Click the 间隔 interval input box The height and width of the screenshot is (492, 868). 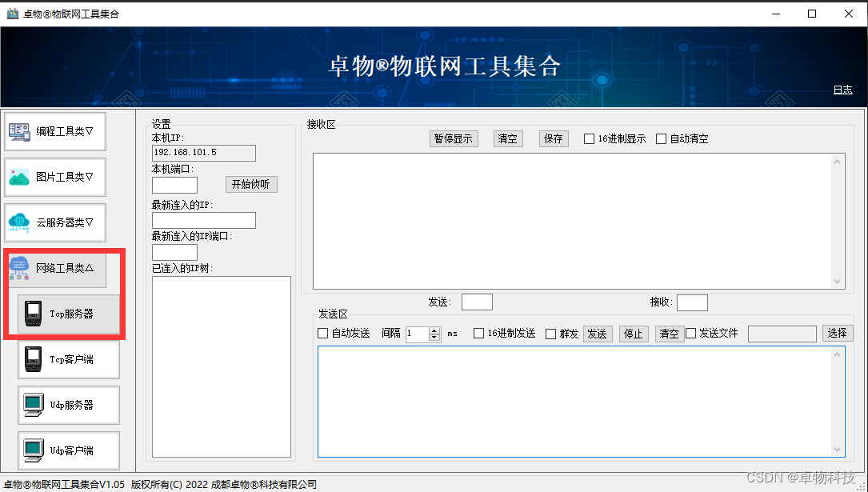(x=418, y=334)
